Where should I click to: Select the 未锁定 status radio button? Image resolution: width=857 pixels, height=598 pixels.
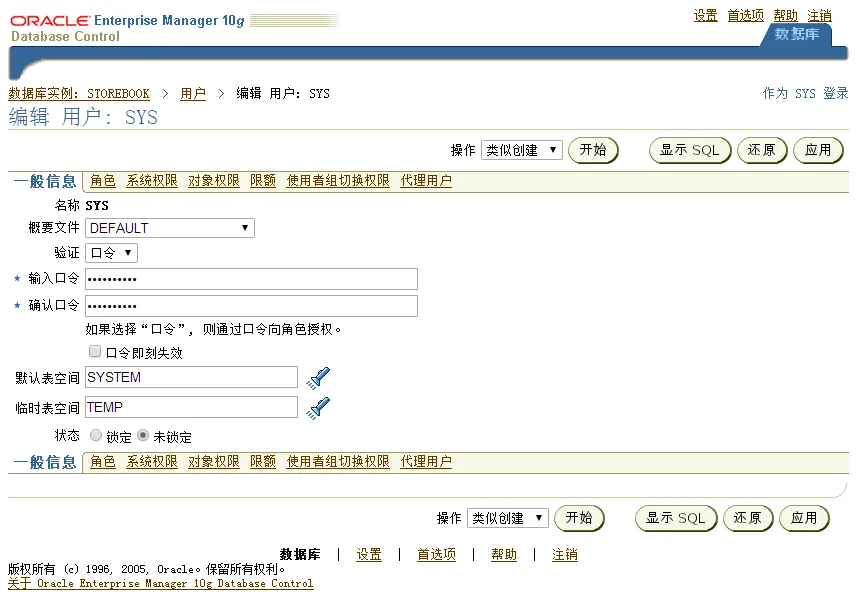(x=143, y=436)
